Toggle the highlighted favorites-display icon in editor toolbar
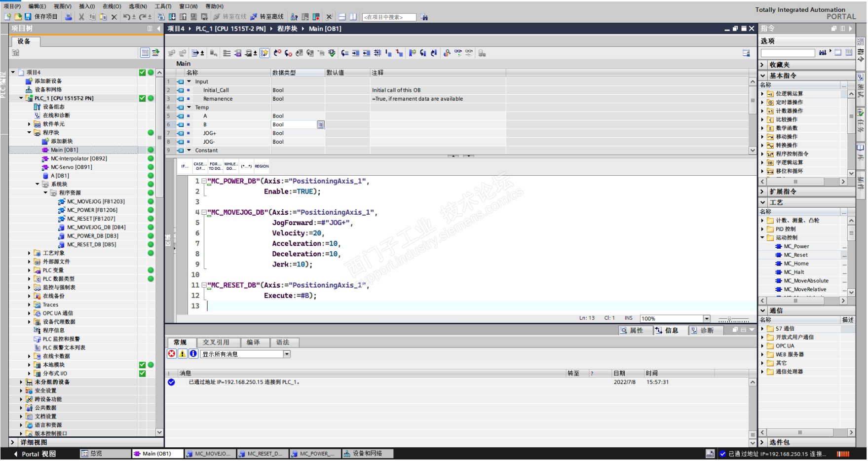The image size is (868, 461). 264,53
